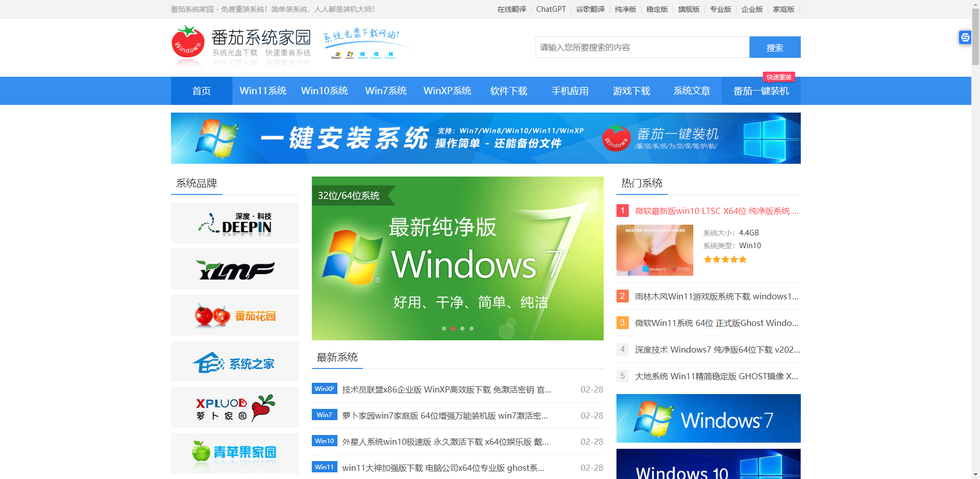
Task: Open the 系统文章 navigation tab
Action: pyautogui.click(x=692, y=91)
